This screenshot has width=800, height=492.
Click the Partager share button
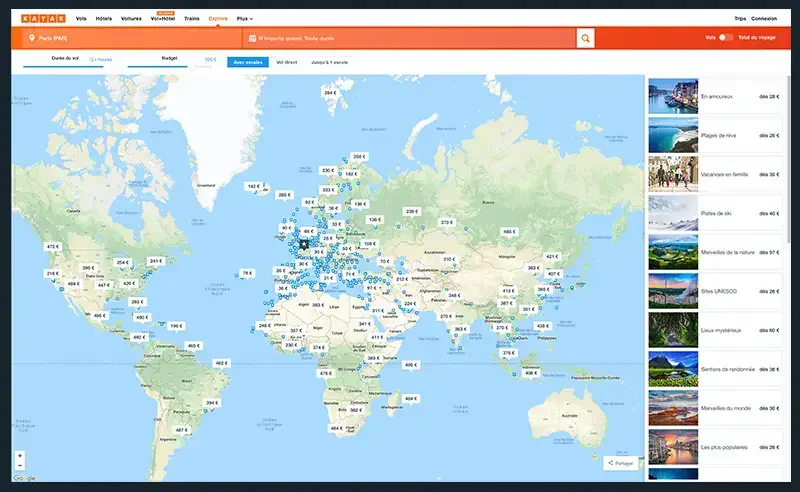click(x=620, y=463)
